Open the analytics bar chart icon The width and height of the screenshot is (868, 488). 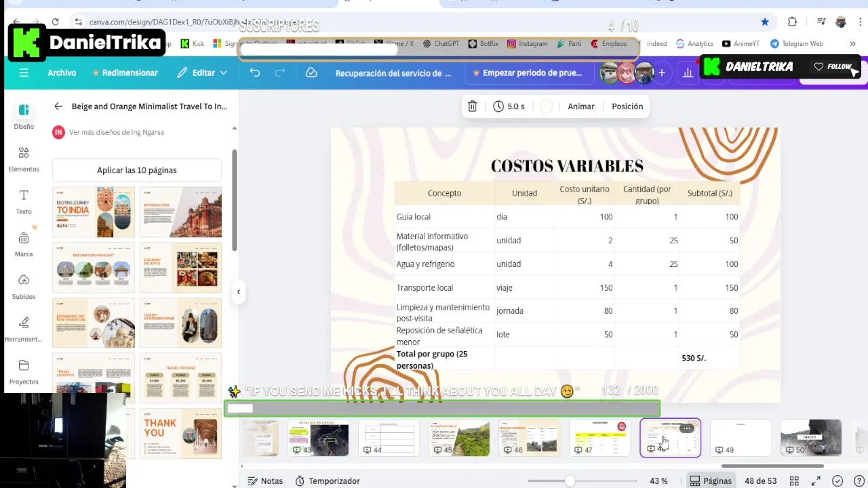coord(688,73)
